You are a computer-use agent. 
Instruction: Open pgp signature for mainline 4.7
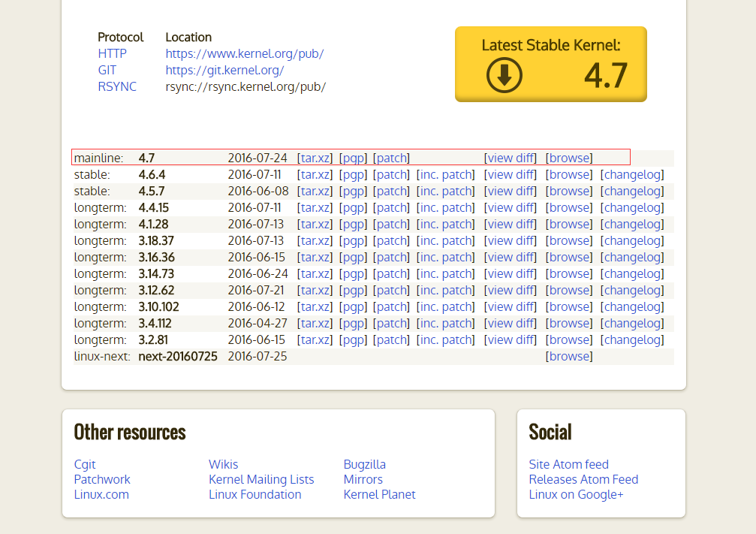[x=353, y=158]
